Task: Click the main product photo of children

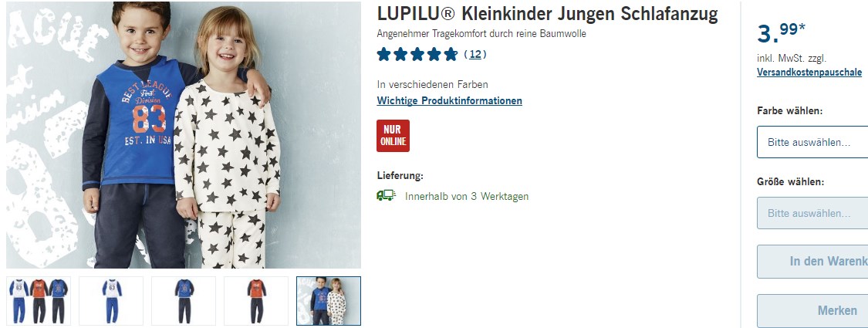Action: pyautogui.click(x=183, y=134)
